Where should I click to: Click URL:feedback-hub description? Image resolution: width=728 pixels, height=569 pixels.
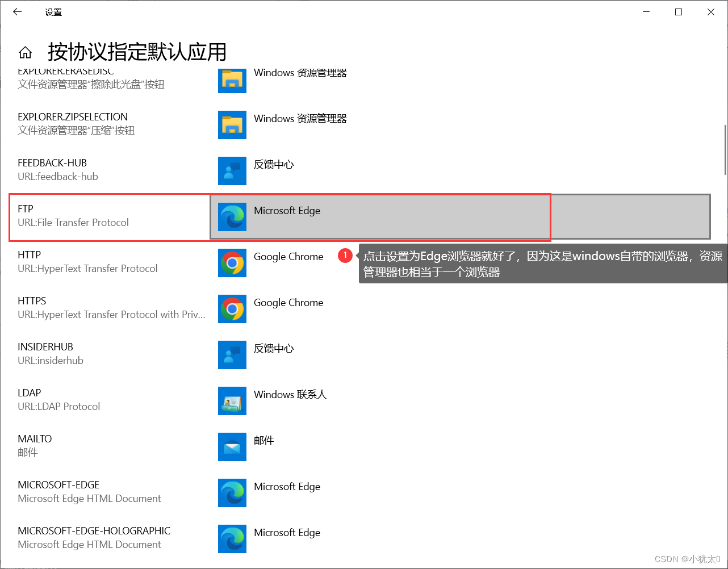(58, 177)
